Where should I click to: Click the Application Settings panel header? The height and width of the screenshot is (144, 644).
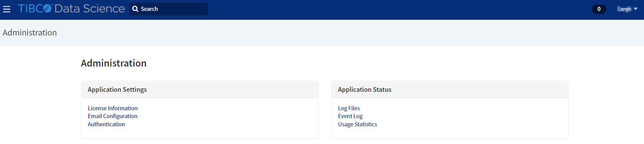199,89
